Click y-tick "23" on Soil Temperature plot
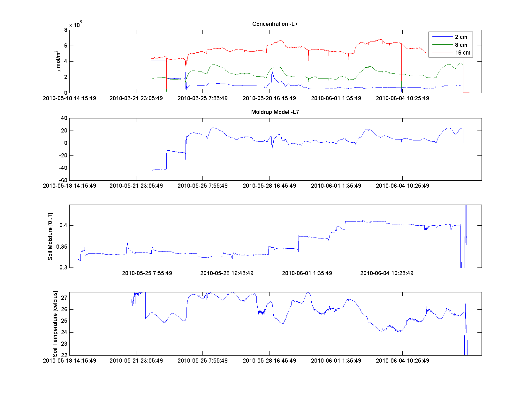Viewport: 532px width, 399px height. pos(65,344)
